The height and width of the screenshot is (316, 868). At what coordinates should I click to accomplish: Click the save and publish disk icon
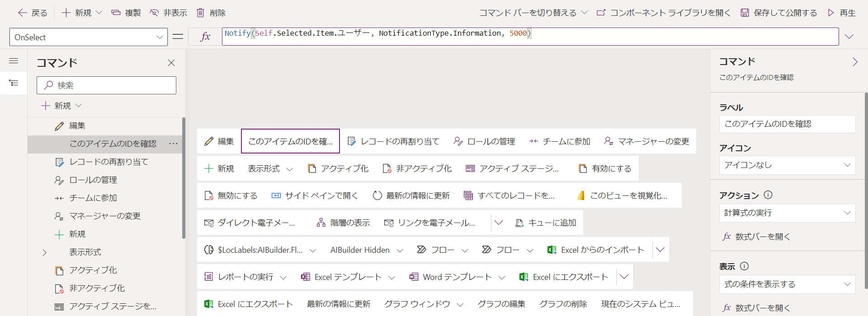[745, 13]
